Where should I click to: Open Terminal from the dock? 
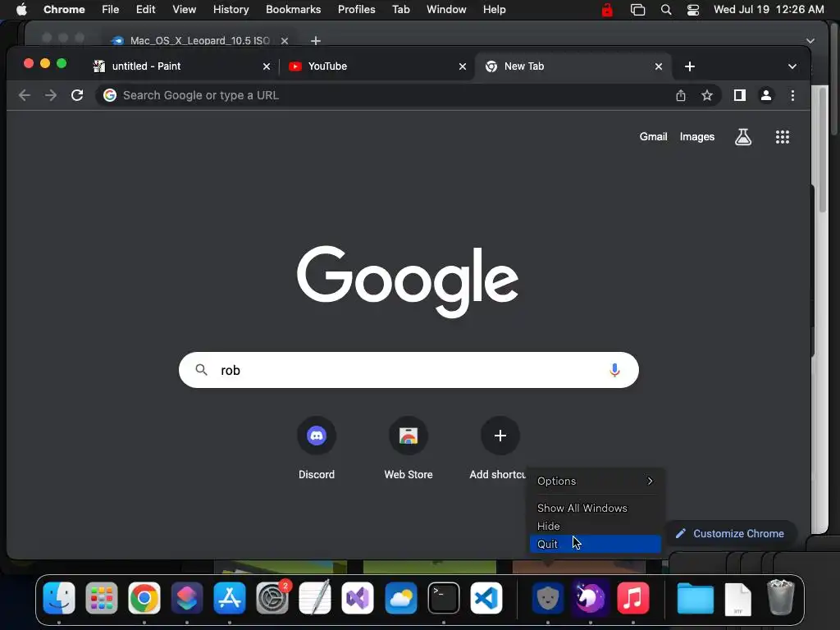tap(444, 598)
